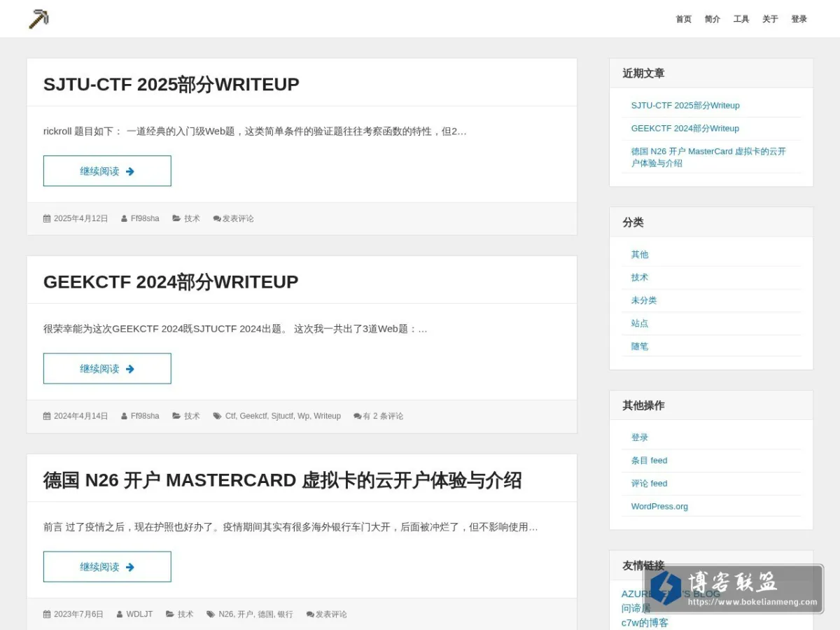
Task: Click the calendar icon beside 2025年4月12日
Action: pyautogui.click(x=47, y=218)
